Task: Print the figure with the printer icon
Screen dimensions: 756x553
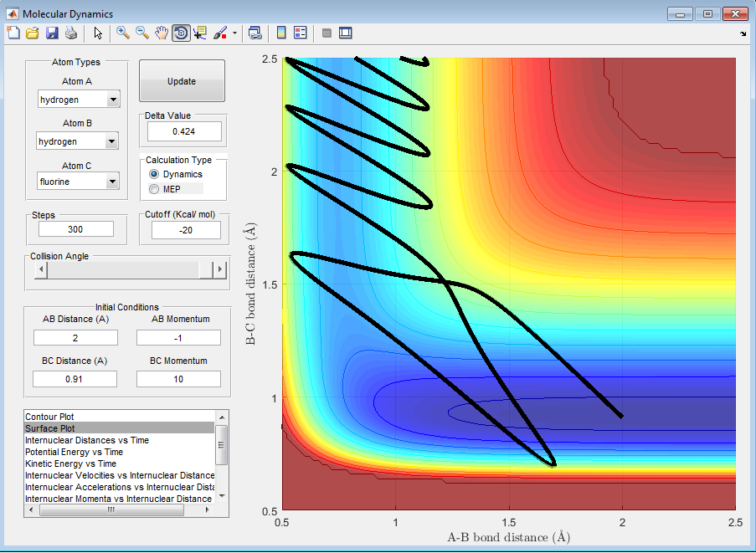Action: pos(71,33)
